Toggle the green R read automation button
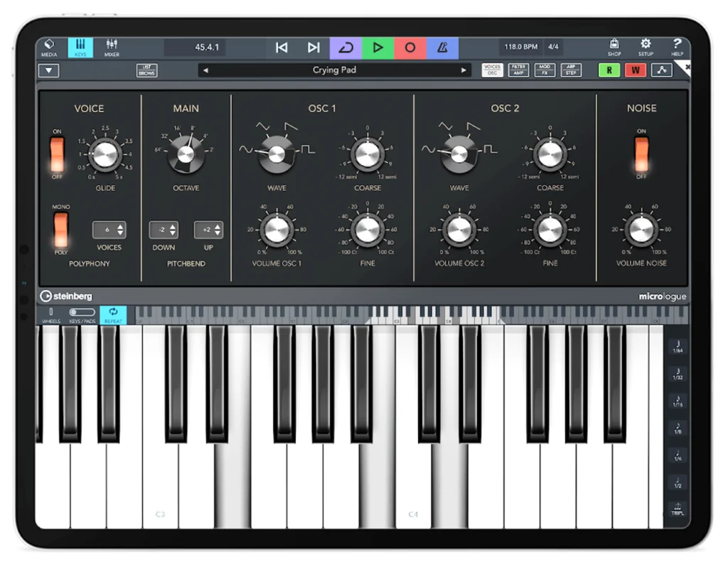The width and height of the screenshot is (728, 567). tap(609, 70)
